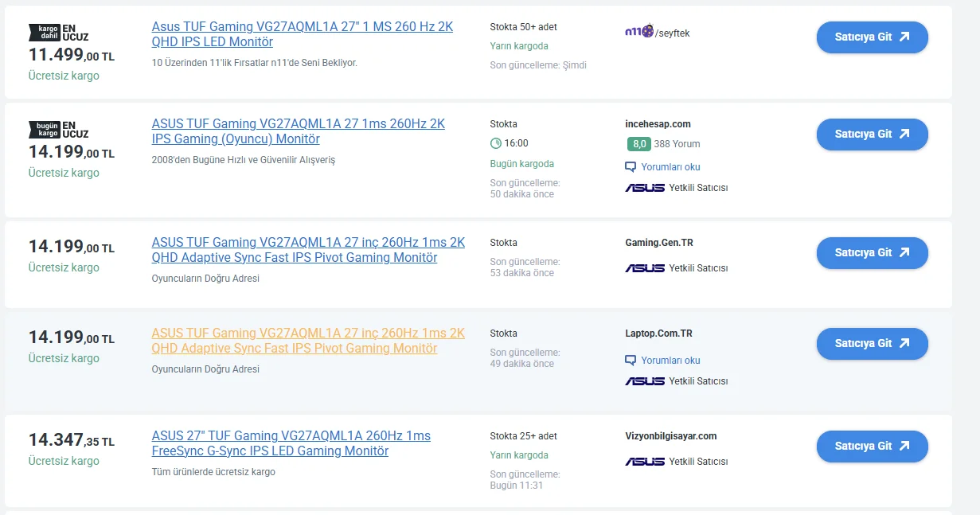The image size is (980, 515).
Task: Click the 'bugün kargo EN UCUZ' badge
Action: pyautogui.click(x=59, y=130)
